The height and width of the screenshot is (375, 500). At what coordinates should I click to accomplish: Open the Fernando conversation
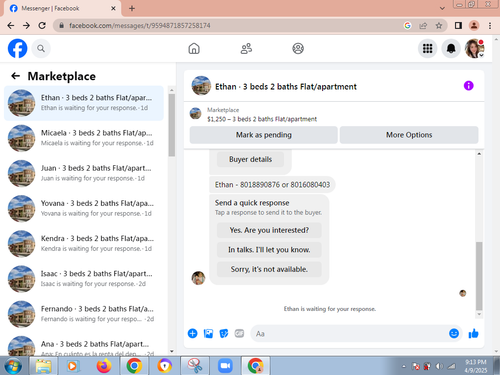(84, 314)
